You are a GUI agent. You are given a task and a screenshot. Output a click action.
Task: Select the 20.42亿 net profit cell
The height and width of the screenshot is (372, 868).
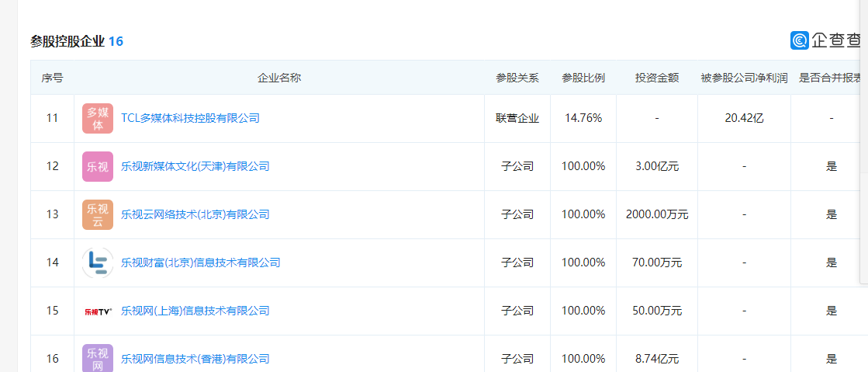(744, 118)
